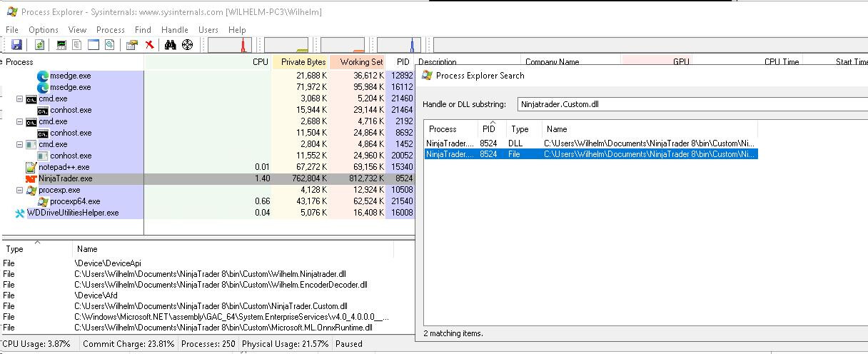Collapse the cmd.exe tree with PID 21460

(x=20, y=98)
